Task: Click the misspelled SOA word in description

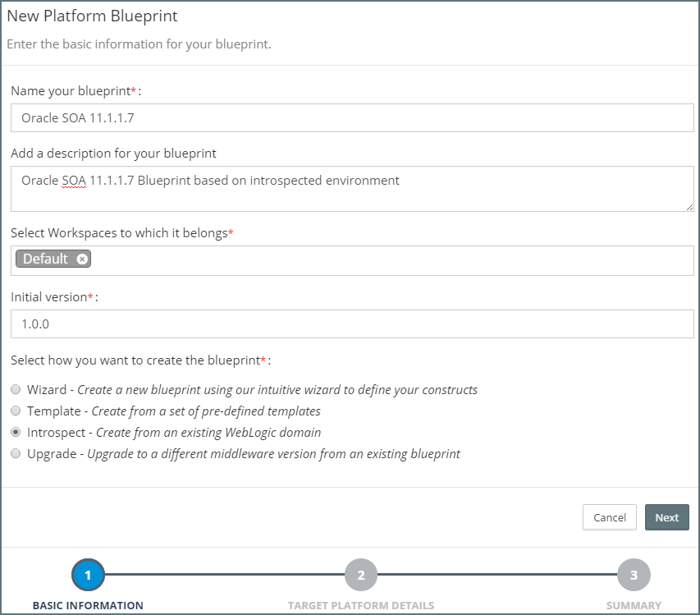Action: [74, 181]
